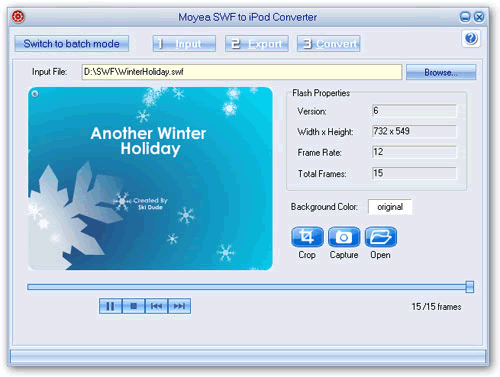Viewport: 500px width, 377px height.
Task: Click the Input File path field
Action: click(x=242, y=72)
